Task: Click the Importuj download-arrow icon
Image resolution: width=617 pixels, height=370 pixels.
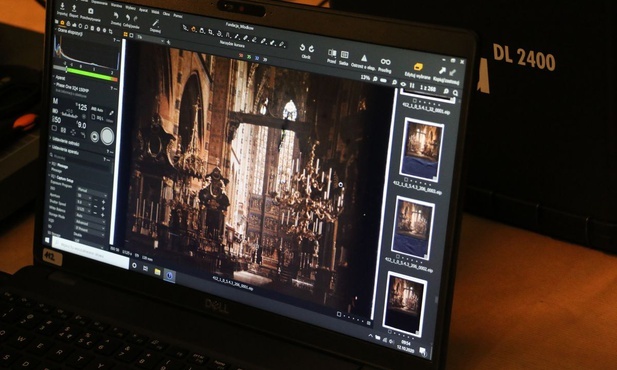Action: [x=62, y=7]
